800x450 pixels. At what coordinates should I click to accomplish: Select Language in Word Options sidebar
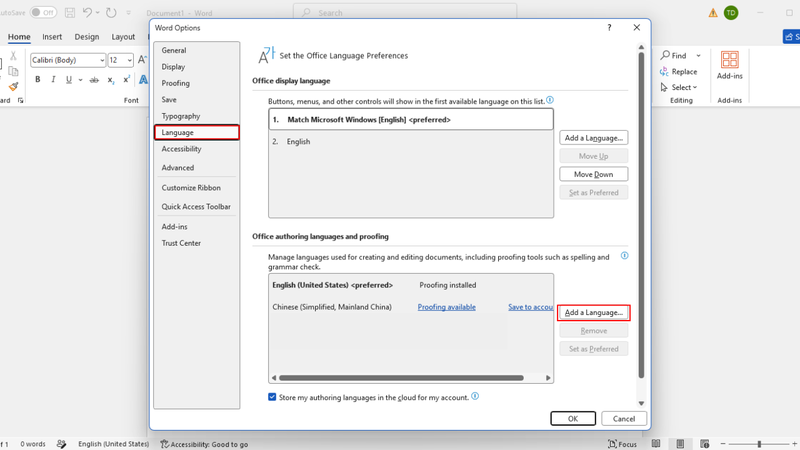(x=196, y=132)
